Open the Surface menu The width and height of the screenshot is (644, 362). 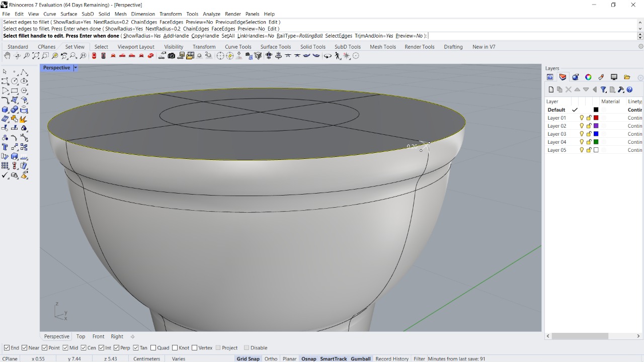(x=69, y=14)
